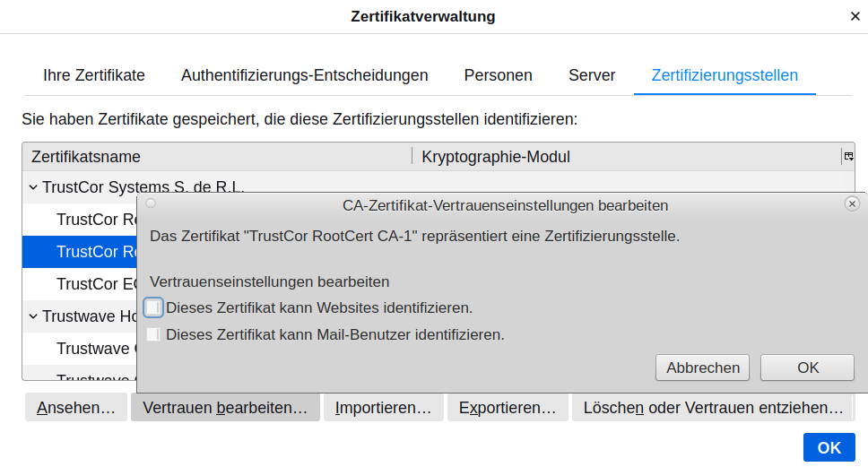Enable 'Dieses Zertifikat kann Websites identifizieren' checkbox
This screenshot has height=467, width=868.
pyautogui.click(x=154, y=307)
